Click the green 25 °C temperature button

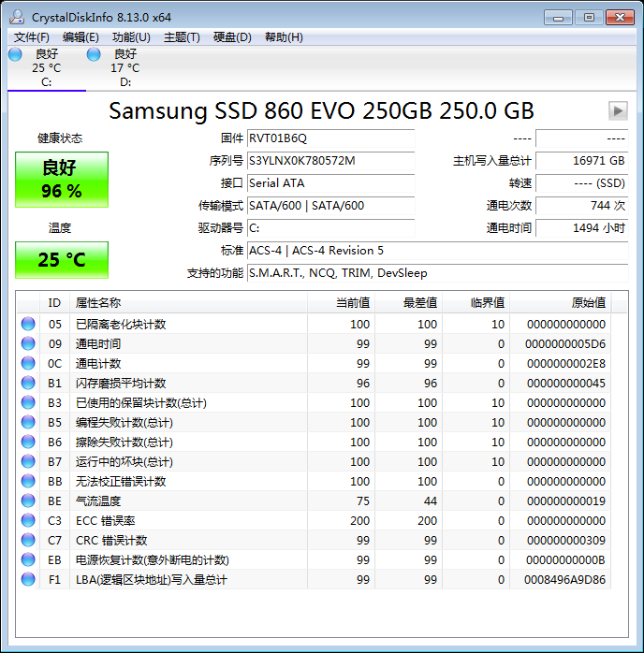click(62, 260)
